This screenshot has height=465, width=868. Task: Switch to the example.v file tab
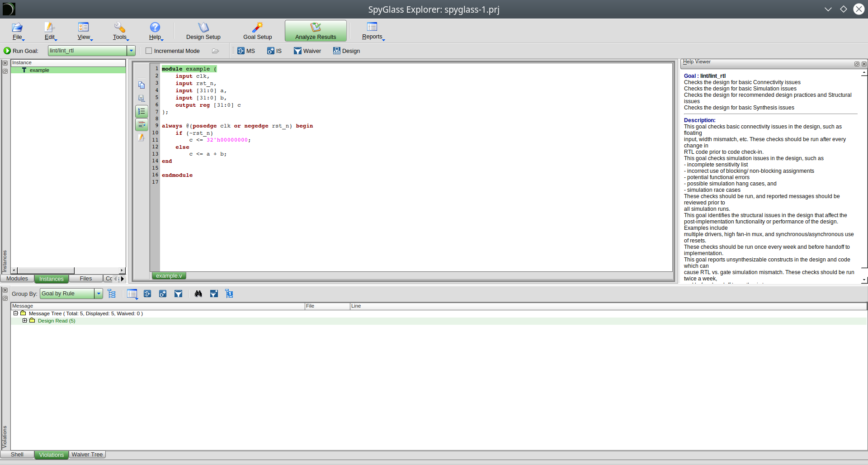[x=169, y=276]
